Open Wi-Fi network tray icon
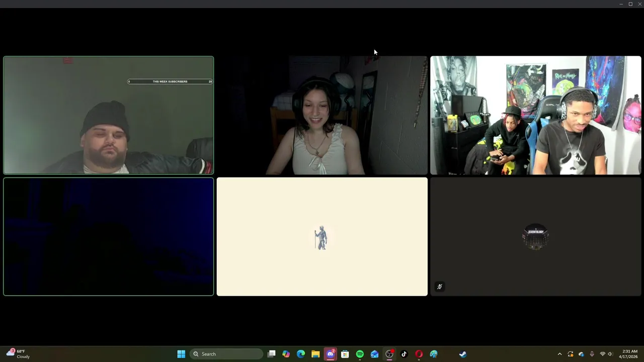This screenshot has width=644, height=362. coord(602,354)
